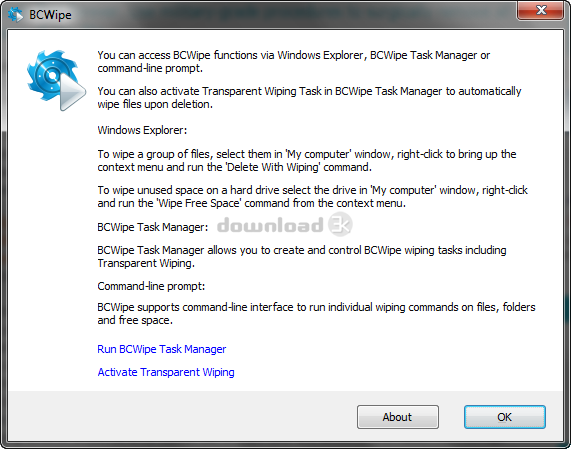The width and height of the screenshot is (571, 449).
Task: Click the white play arrow on the logo
Action: 72,92
